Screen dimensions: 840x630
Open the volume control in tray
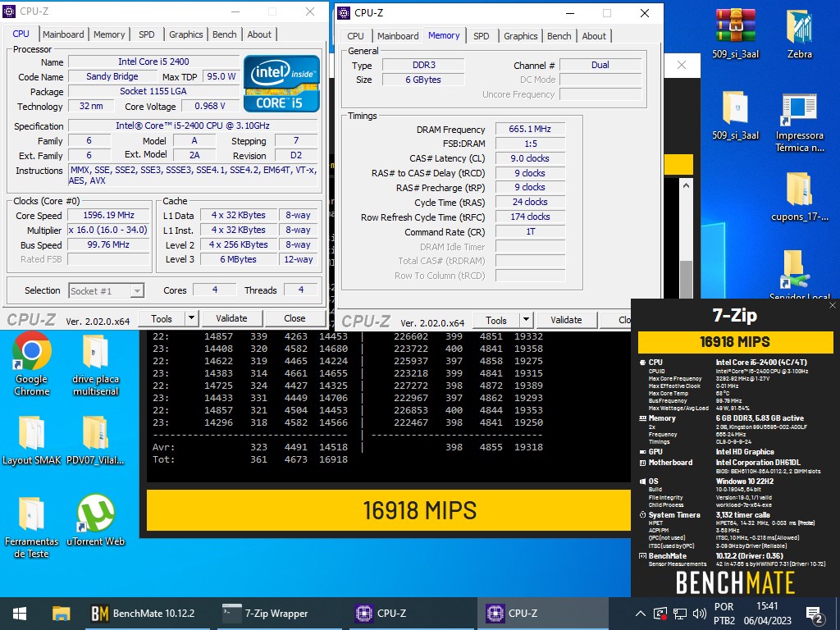[x=699, y=614]
